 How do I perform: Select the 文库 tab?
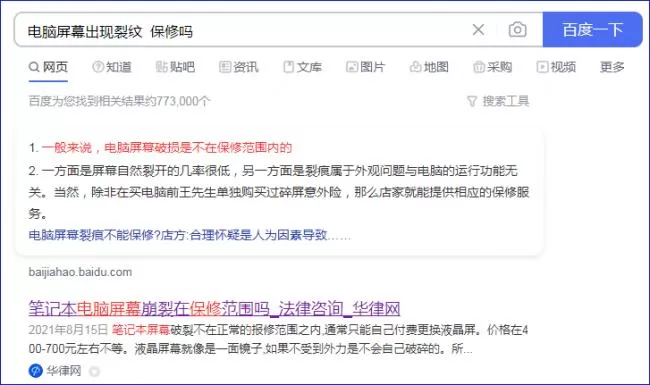coord(302,67)
